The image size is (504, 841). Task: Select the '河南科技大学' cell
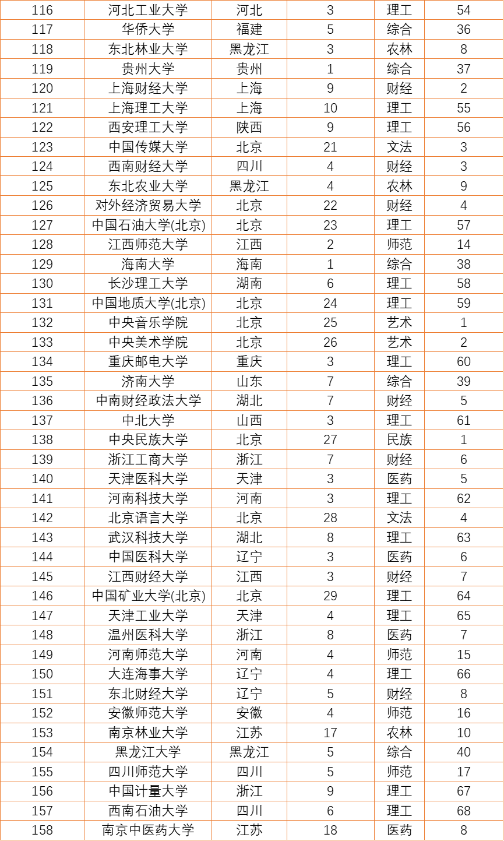[148, 498]
